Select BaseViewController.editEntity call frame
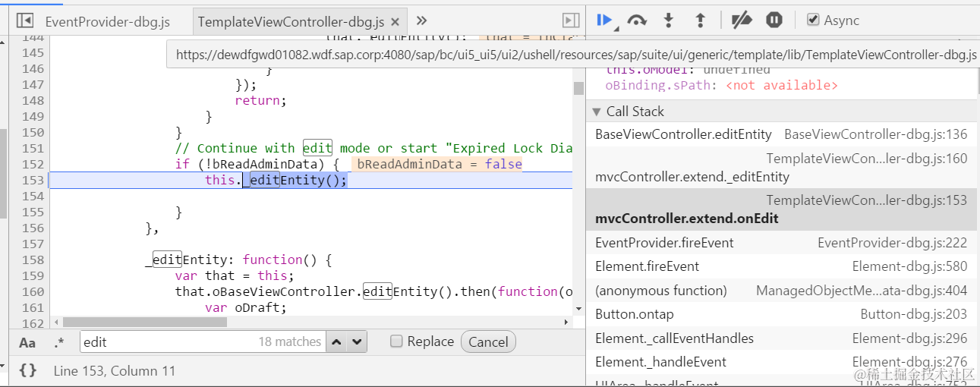 pos(781,134)
